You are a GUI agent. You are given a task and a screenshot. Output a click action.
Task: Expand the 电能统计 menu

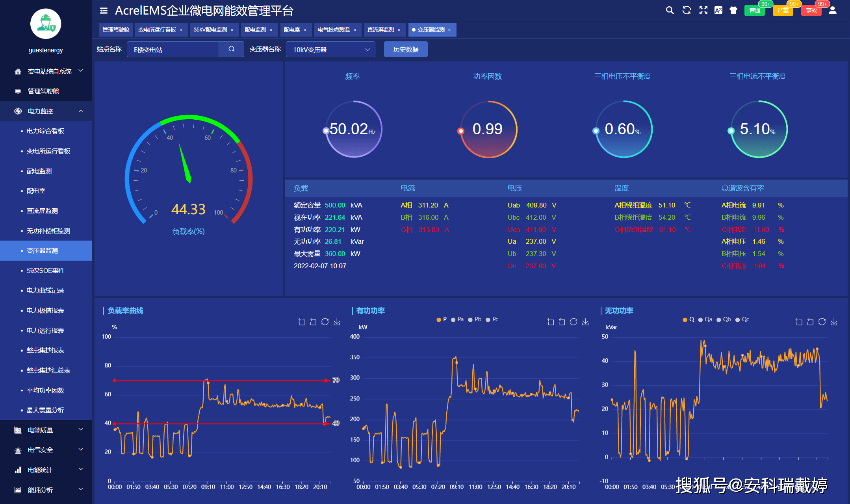(46, 470)
